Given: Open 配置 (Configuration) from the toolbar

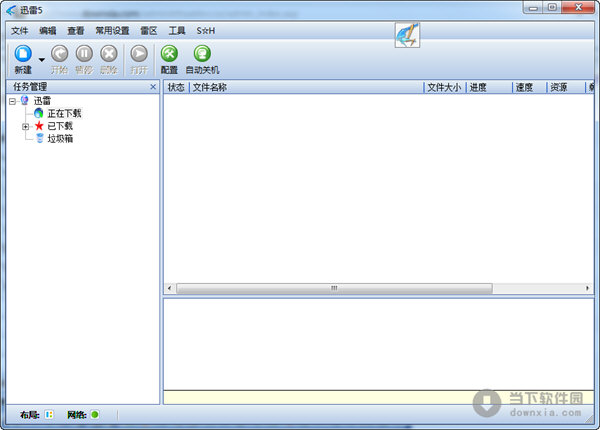Looking at the screenshot, I should coord(169,54).
